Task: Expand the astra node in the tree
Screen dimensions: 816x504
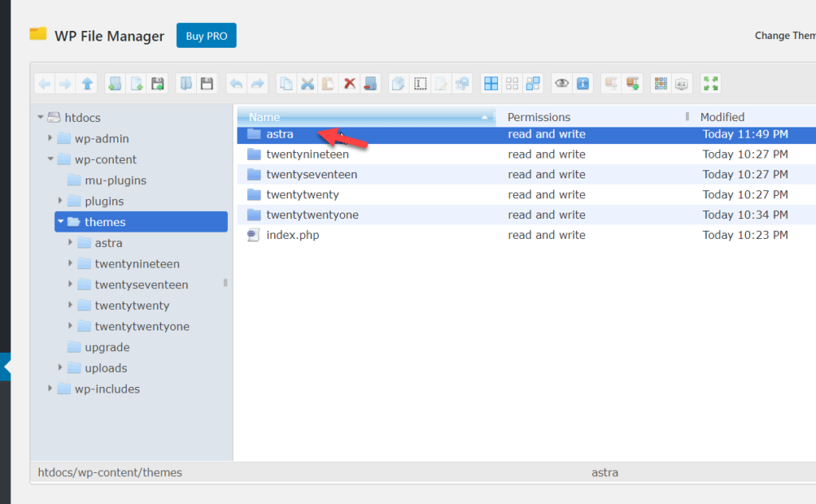Action: tap(70, 242)
